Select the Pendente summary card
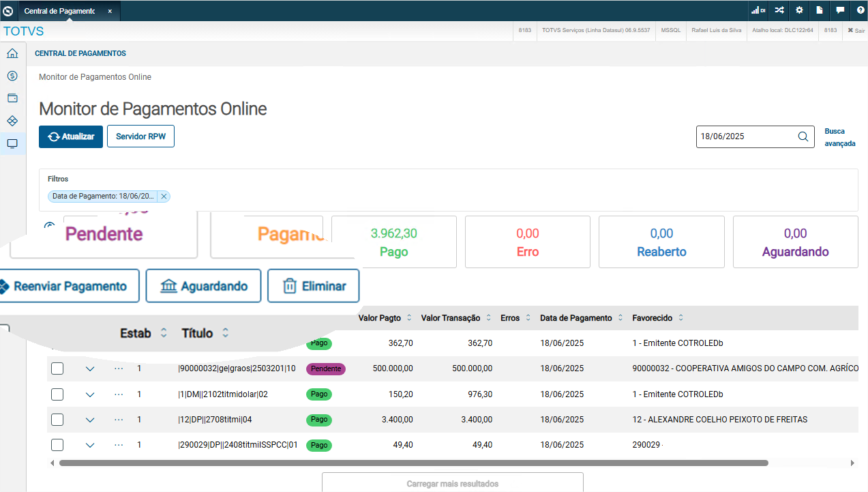The image size is (868, 492). (x=104, y=234)
